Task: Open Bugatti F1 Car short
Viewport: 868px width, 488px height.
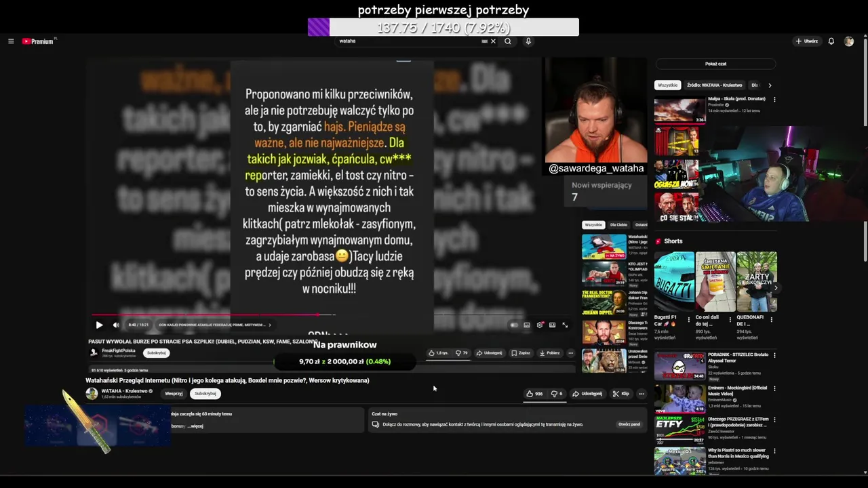Action: pos(674,281)
